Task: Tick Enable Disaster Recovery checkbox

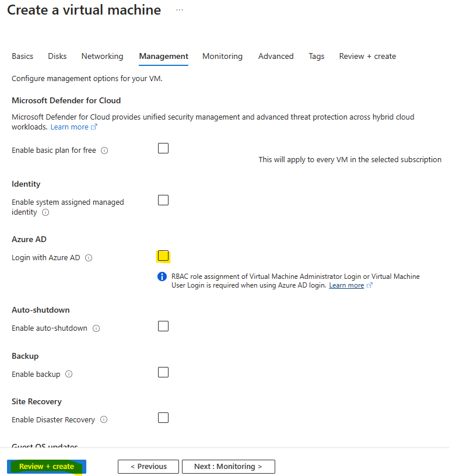Action: click(163, 418)
